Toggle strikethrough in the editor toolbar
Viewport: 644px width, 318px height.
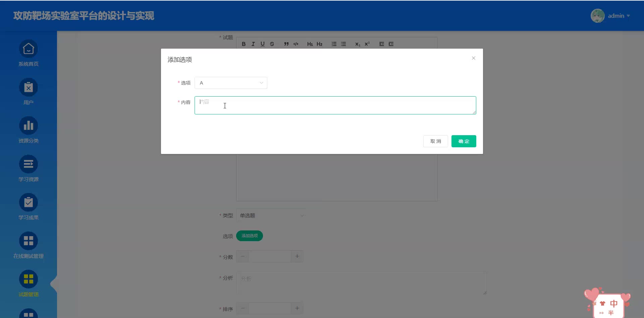click(272, 44)
